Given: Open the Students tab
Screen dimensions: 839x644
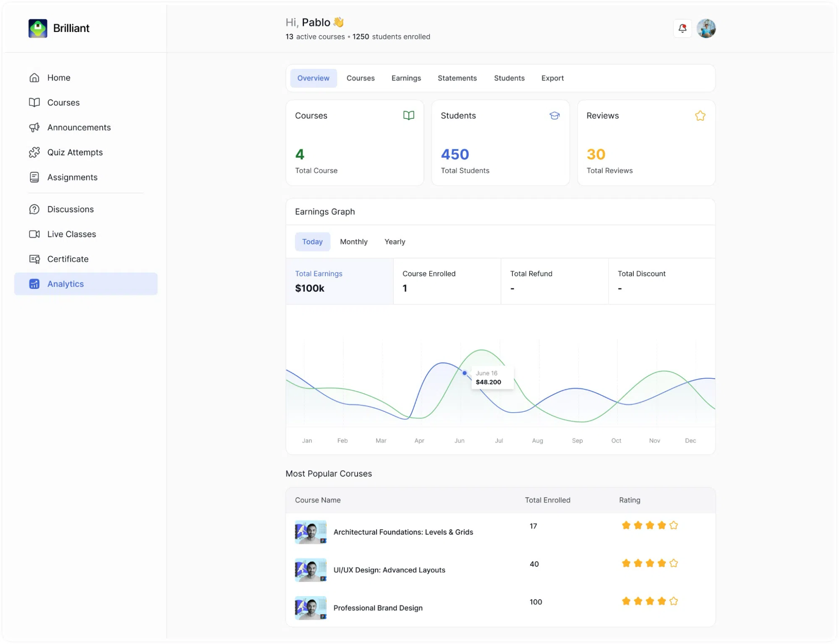Looking at the screenshot, I should coord(509,78).
